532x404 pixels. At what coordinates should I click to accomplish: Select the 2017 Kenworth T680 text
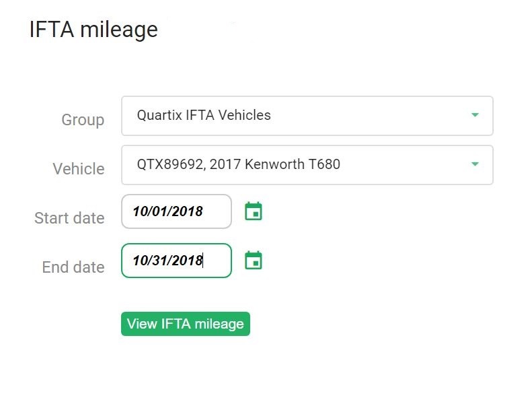tap(275, 164)
